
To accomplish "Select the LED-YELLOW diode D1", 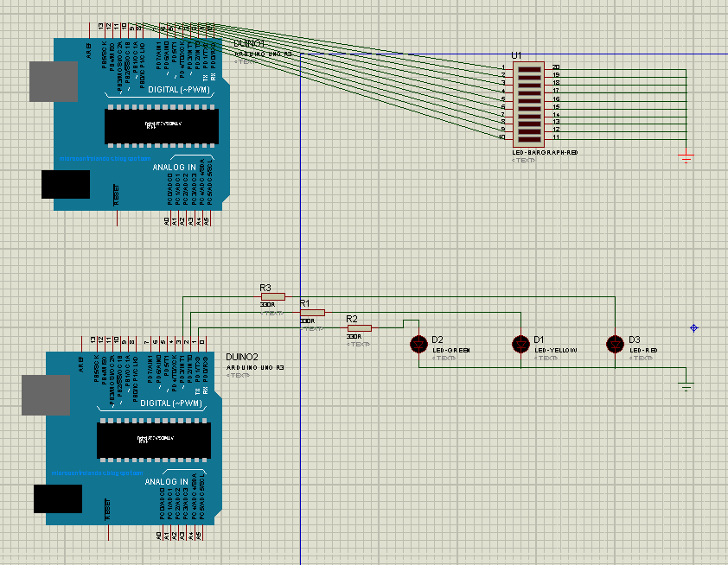I will point(520,344).
